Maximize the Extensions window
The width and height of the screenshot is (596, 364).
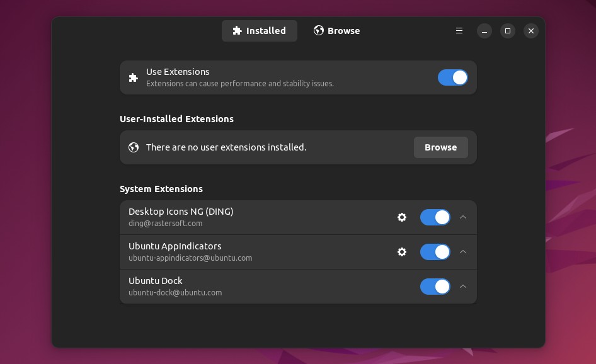click(507, 31)
